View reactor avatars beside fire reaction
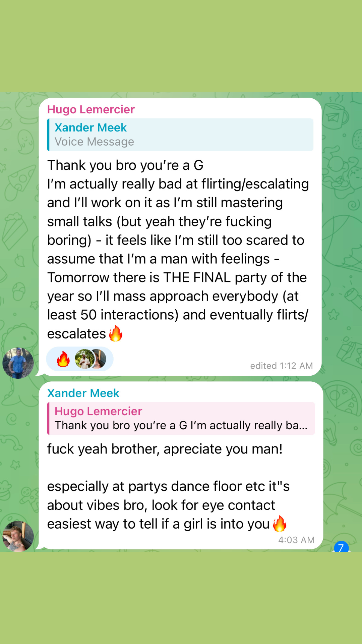Viewport: 362px width, 644px height. tap(90, 359)
